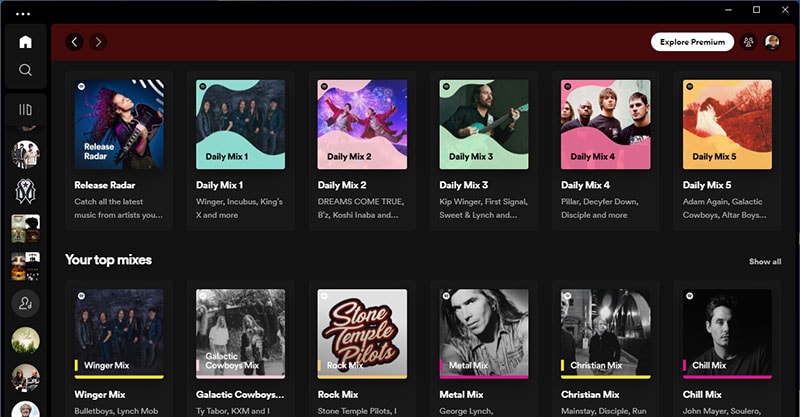This screenshot has height=417, width=800.
Task: Open Rock Mix Stone Temple Pilots cover
Action: click(x=362, y=334)
